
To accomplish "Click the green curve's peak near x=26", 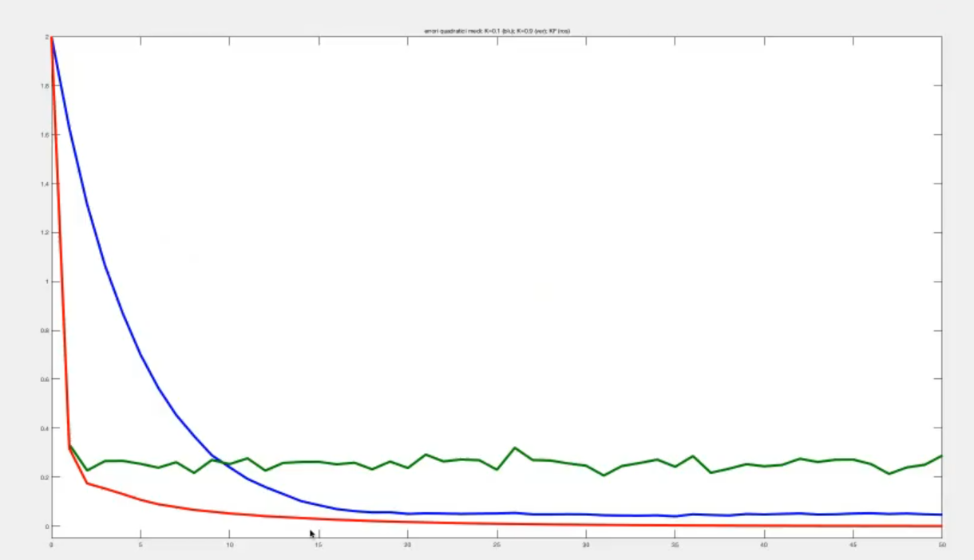I will 514,448.
